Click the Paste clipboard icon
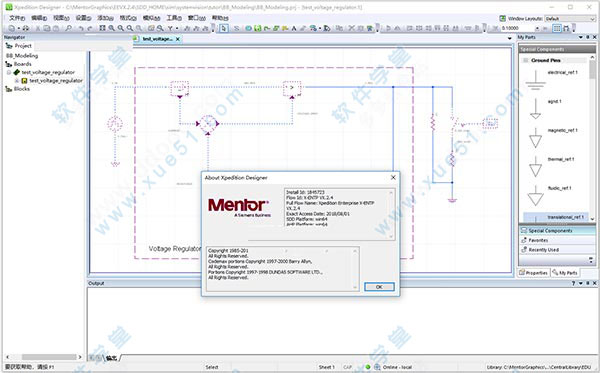Image resolution: width=600 pixels, height=373 pixels. click(56, 28)
